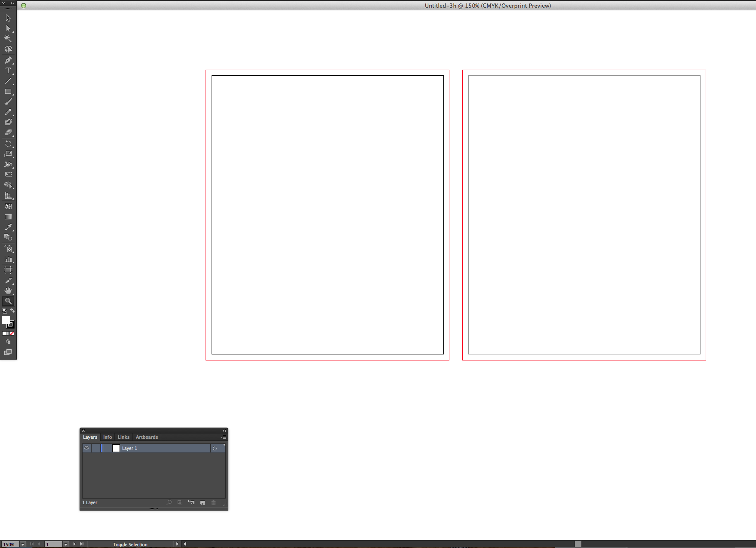Click the Layer 1 thumbnail

116,448
